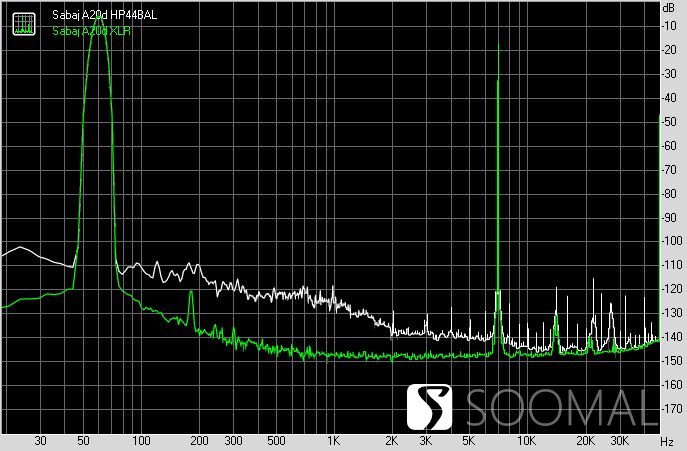Select the green Sabaj A20d XLR legend entry

(x=92, y=31)
